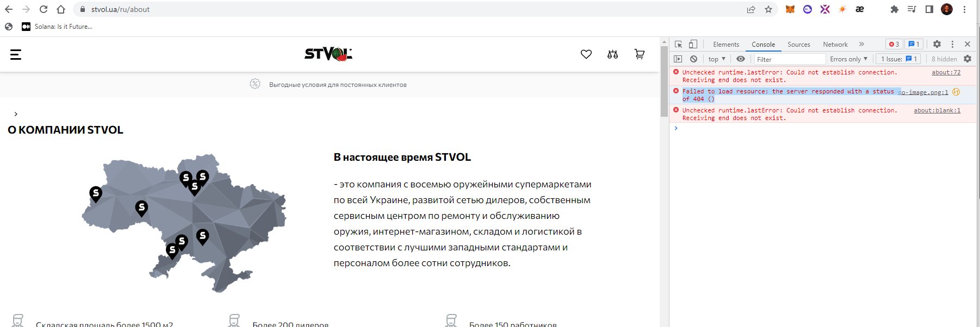The image size is (980, 327).
Task: Activate DevTools inspect element picker
Action: pyautogui.click(x=678, y=44)
